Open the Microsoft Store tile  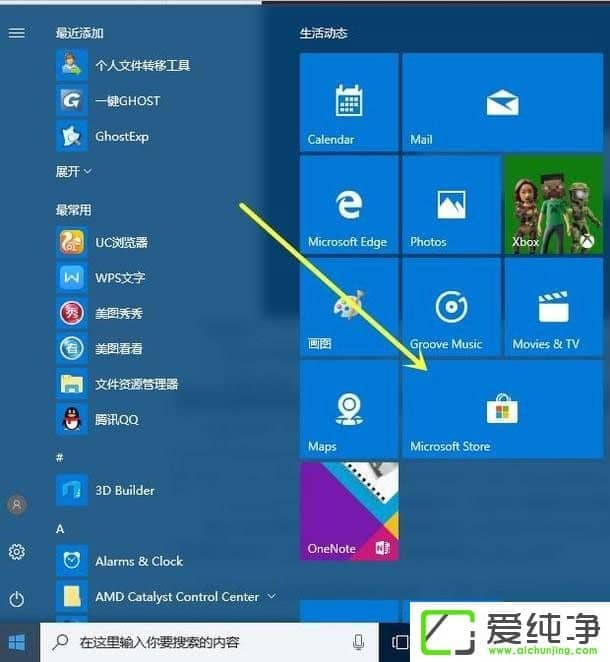click(502, 409)
